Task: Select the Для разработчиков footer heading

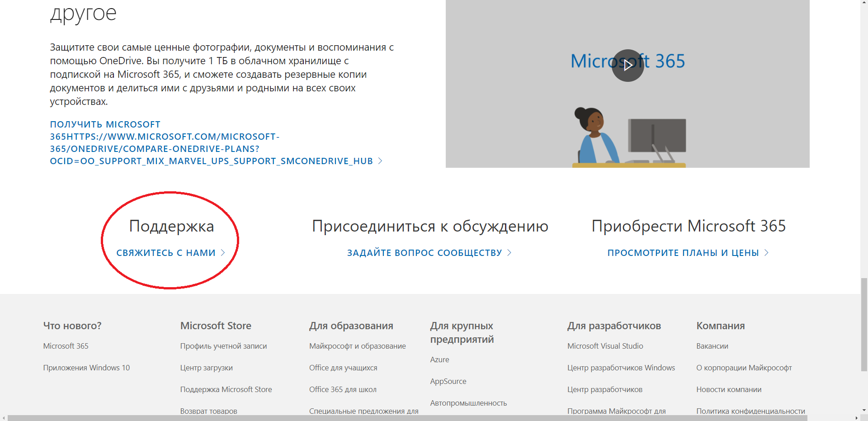Action: (614, 326)
